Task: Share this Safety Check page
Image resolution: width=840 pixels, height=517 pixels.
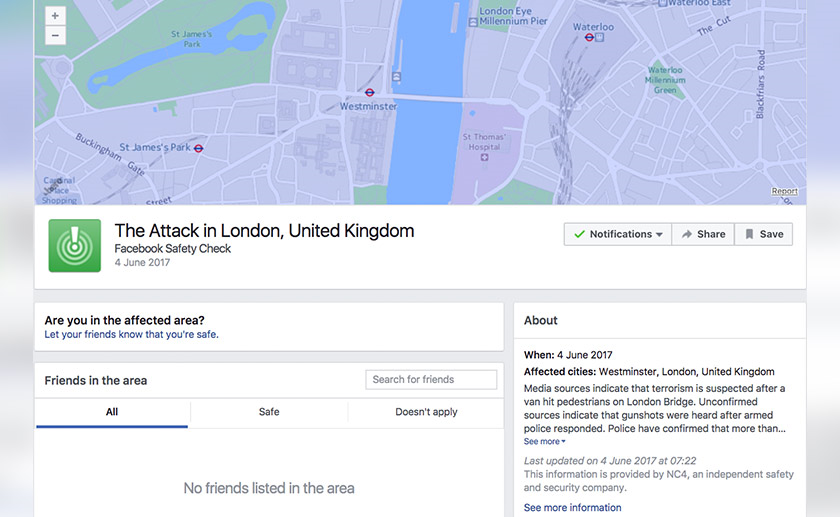Action: (x=702, y=234)
